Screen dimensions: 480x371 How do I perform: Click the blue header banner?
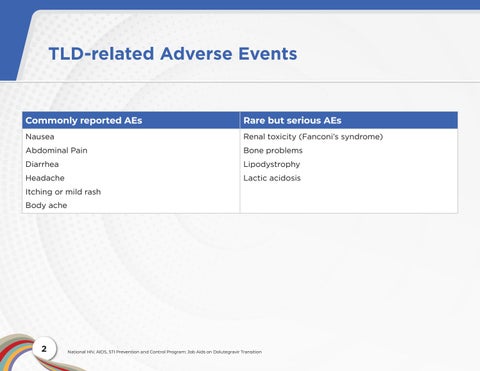[x=240, y=5]
